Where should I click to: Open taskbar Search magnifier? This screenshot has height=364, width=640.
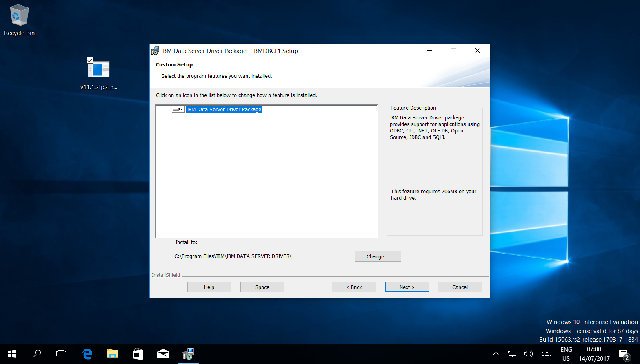point(37,353)
